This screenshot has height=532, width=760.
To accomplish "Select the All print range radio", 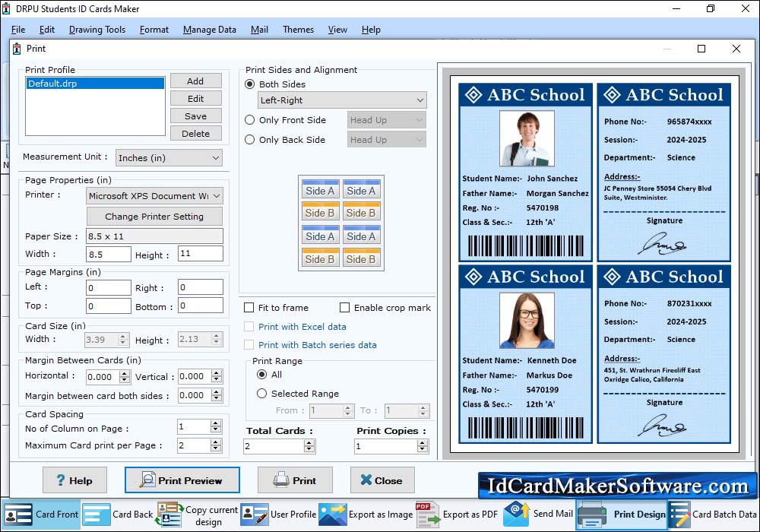I will point(261,375).
